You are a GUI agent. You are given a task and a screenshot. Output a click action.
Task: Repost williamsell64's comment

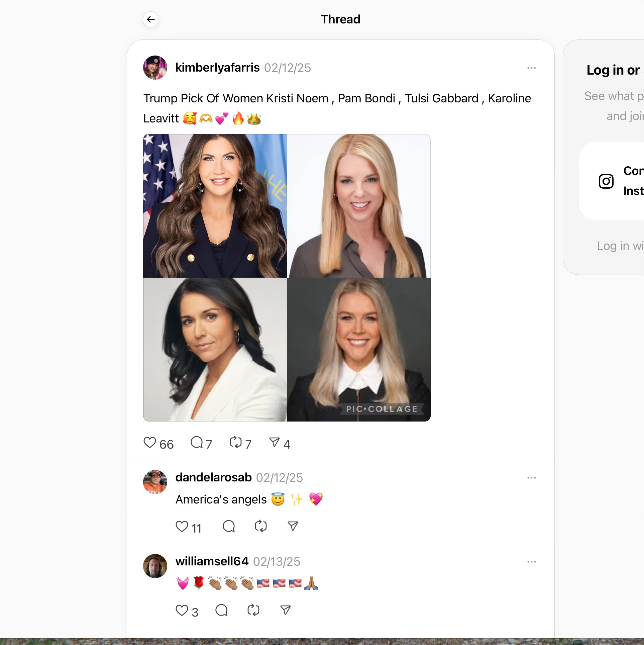253,611
